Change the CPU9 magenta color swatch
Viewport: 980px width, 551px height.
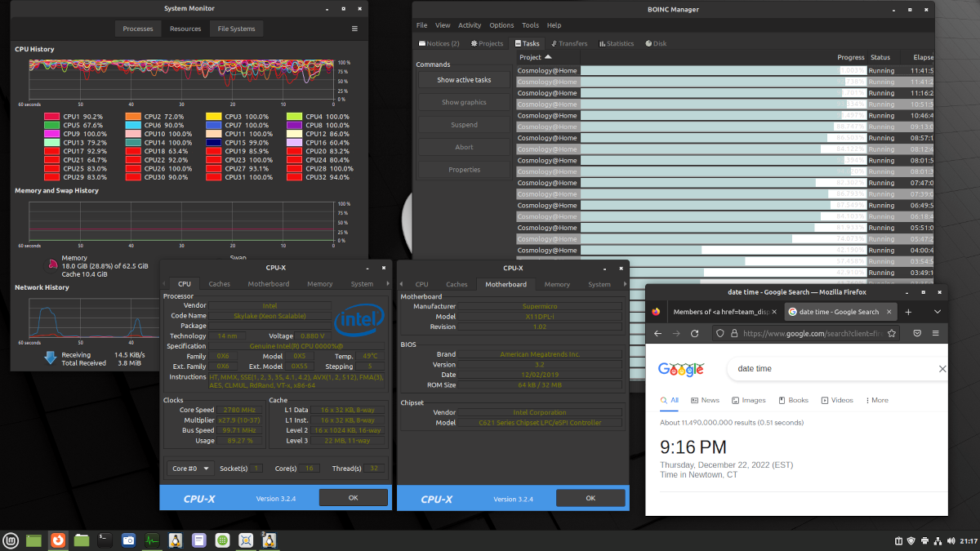click(51, 134)
